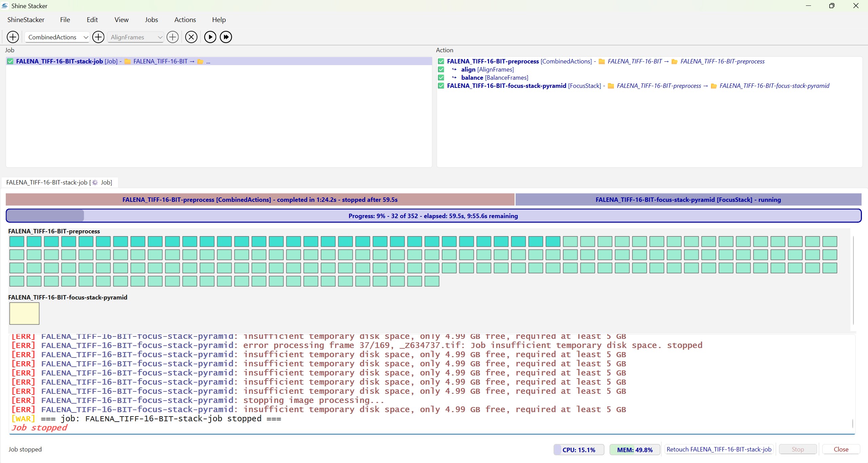Click the Retouch FALENA_TIFF-16-BIT-stack-job button

click(x=719, y=449)
